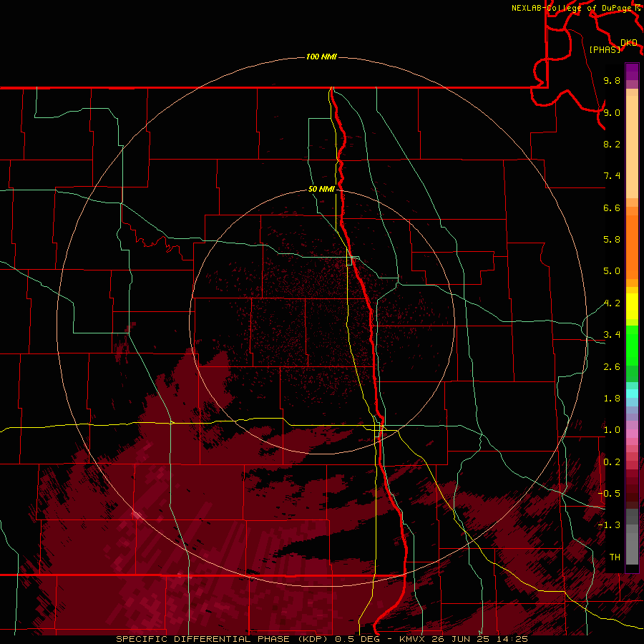Screen dimensions: 644x644
Task: Select the 6.6 value on the color scale
Action: (x=612, y=208)
